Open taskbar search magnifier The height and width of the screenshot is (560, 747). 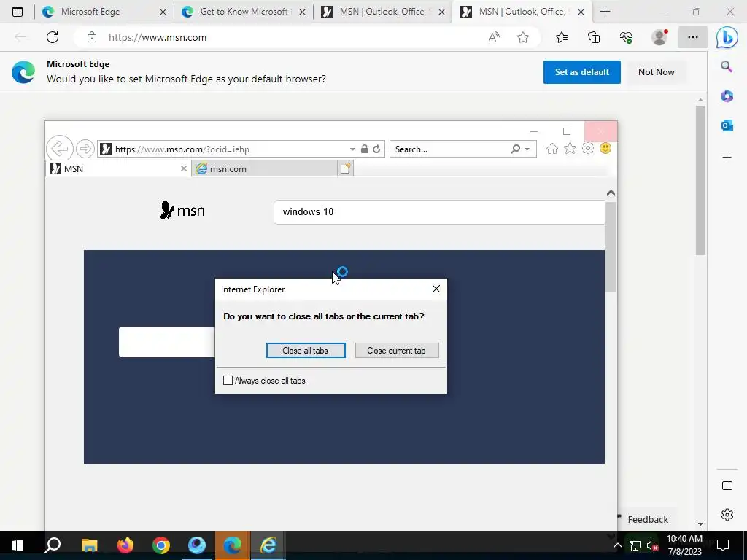click(x=53, y=545)
